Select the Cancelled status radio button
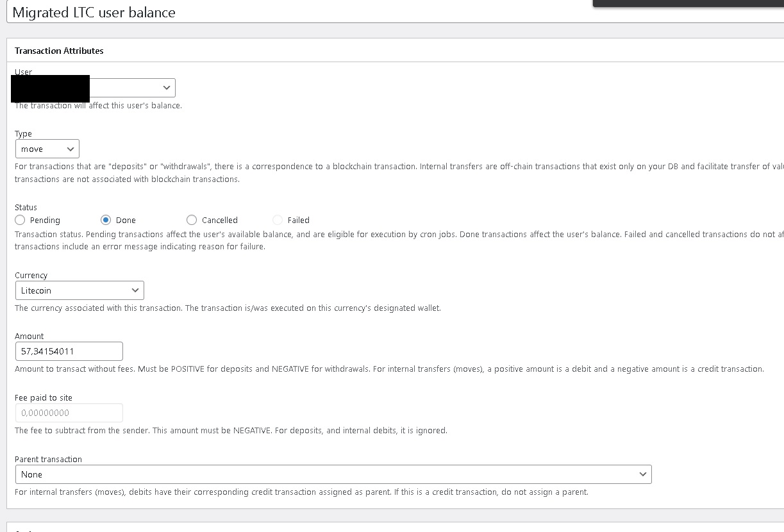The width and height of the screenshot is (784, 532). tap(192, 220)
